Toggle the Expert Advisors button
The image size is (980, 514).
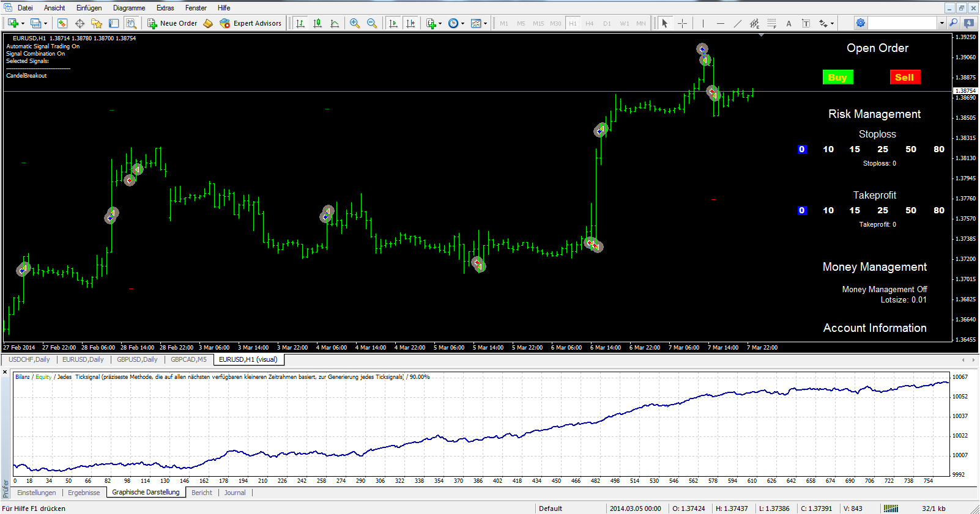tap(251, 23)
